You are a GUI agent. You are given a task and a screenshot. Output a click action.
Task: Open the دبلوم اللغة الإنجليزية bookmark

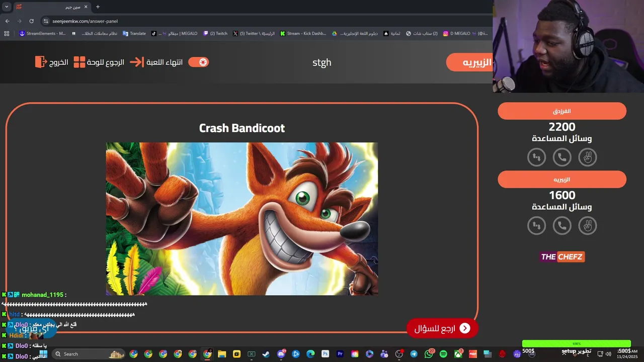click(355, 34)
